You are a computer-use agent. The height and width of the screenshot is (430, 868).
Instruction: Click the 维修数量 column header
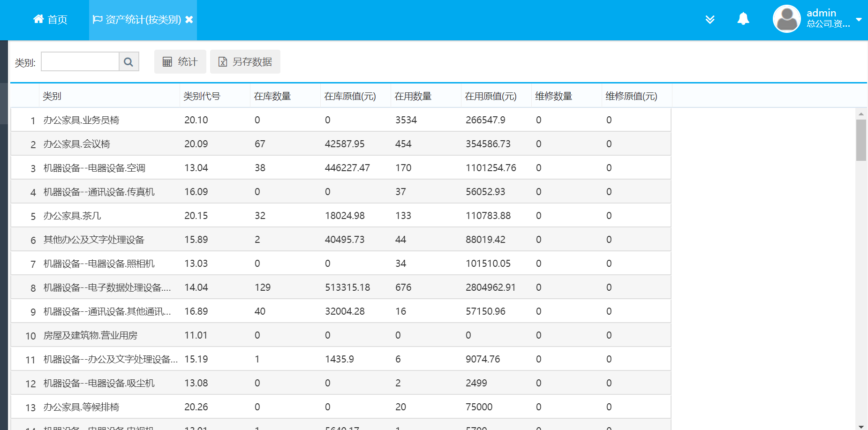[x=553, y=96]
